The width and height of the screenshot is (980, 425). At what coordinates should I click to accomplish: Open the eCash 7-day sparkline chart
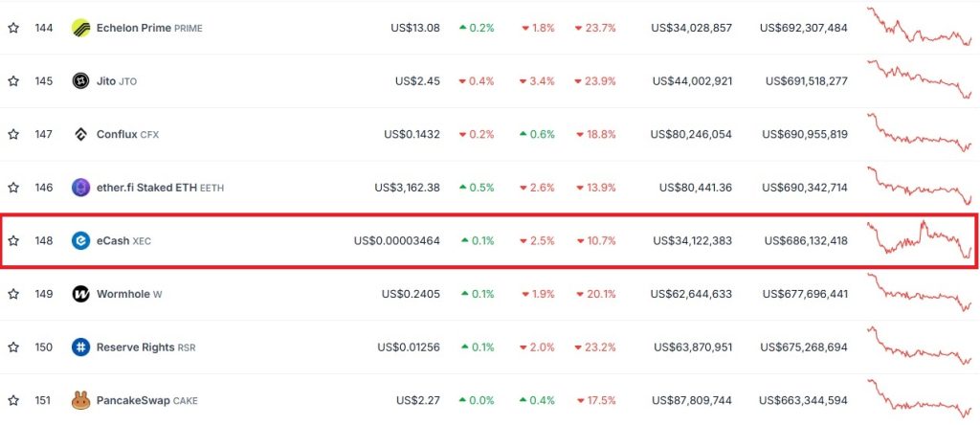tap(920, 240)
